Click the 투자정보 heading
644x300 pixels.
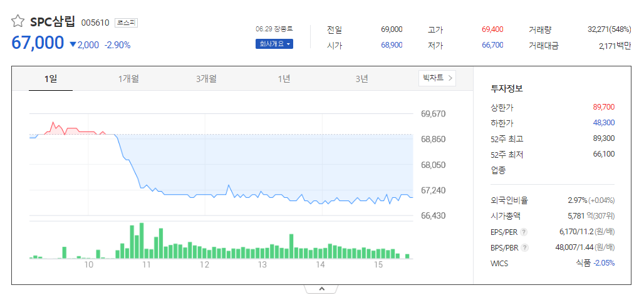(507, 89)
